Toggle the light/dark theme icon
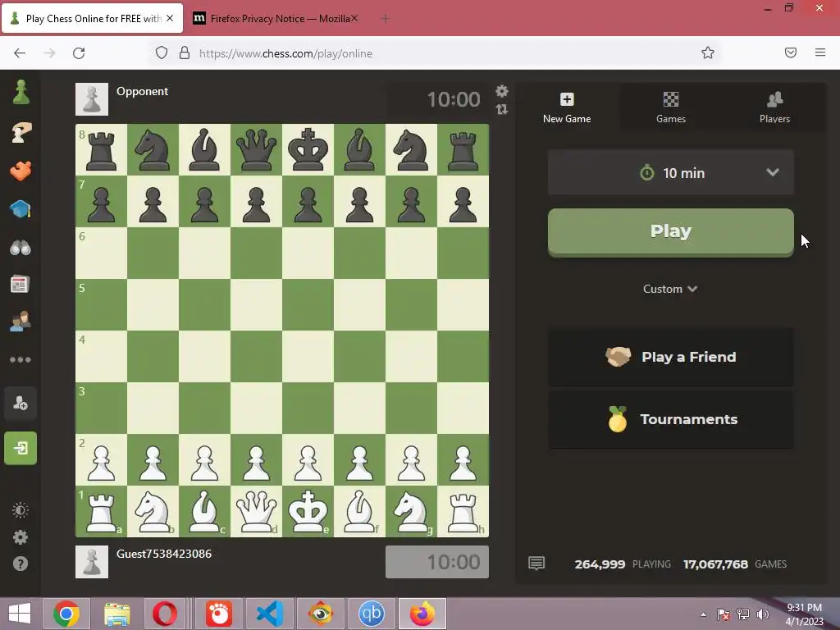 coord(21,510)
